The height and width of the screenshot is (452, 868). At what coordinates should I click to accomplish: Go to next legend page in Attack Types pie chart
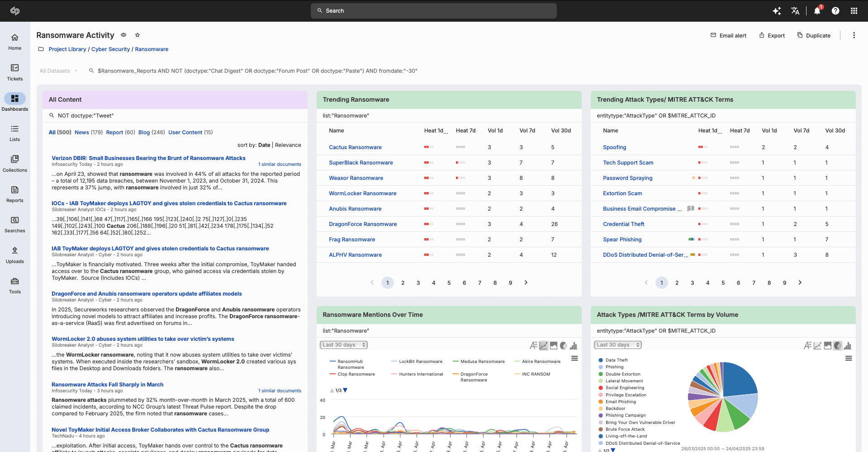point(612,450)
